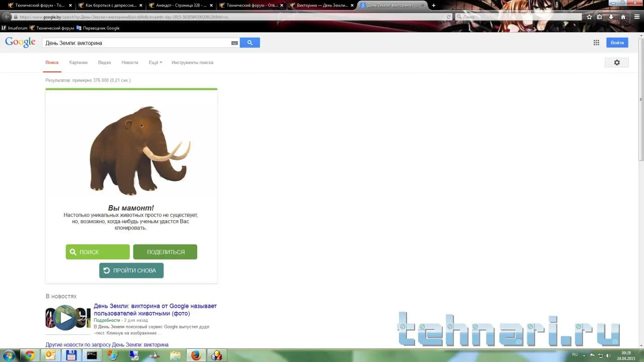Open the Firefox hamburger menu

pyautogui.click(x=636, y=17)
